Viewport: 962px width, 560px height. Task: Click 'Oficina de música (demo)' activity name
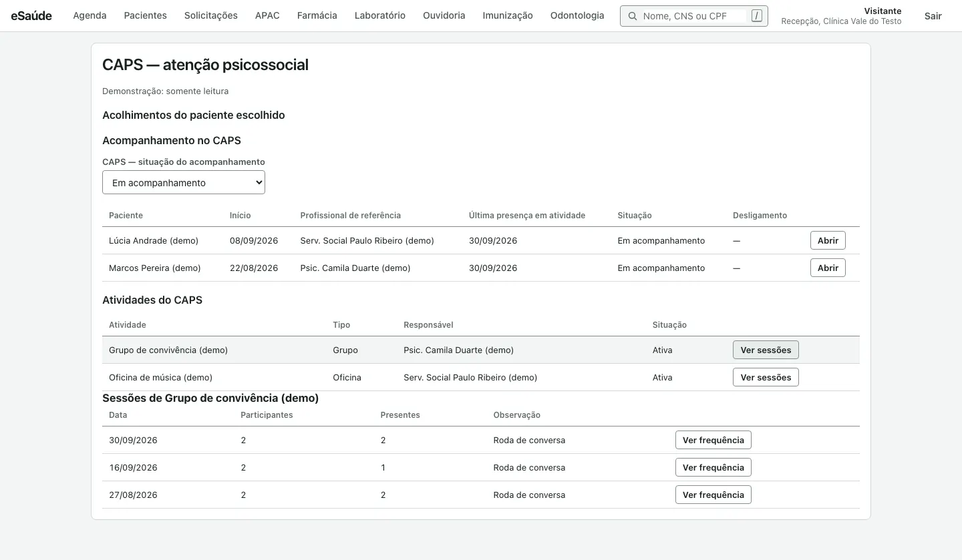pyautogui.click(x=160, y=377)
